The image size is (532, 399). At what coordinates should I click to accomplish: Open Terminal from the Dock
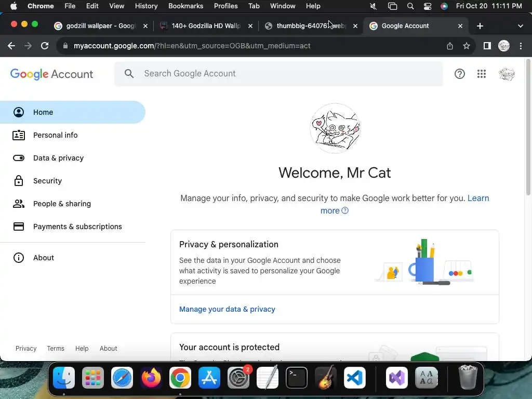click(x=297, y=378)
